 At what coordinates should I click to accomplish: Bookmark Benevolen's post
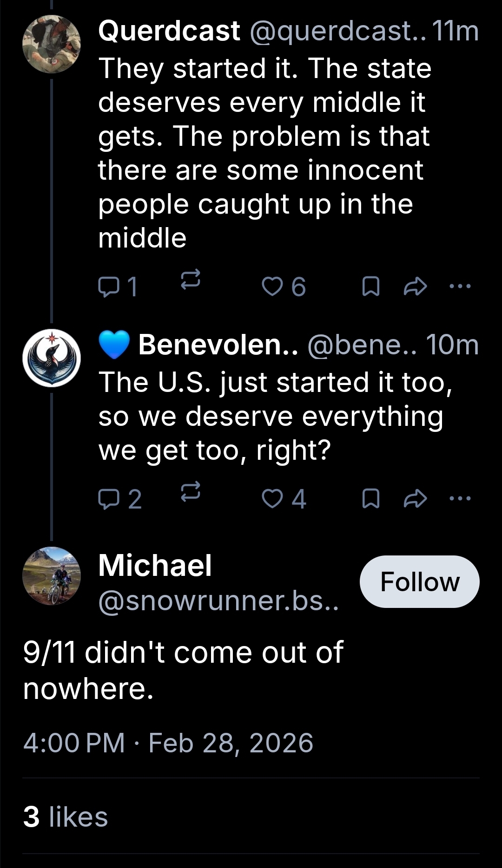(370, 499)
